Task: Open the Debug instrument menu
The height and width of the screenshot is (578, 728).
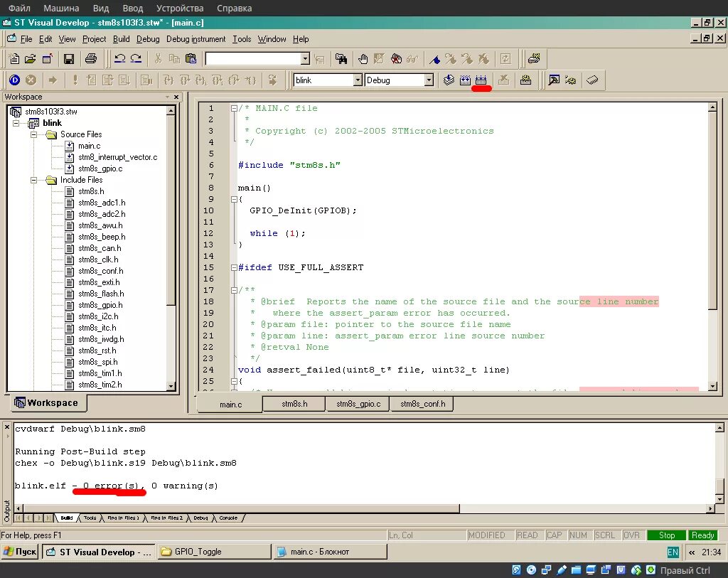Action: [196, 39]
